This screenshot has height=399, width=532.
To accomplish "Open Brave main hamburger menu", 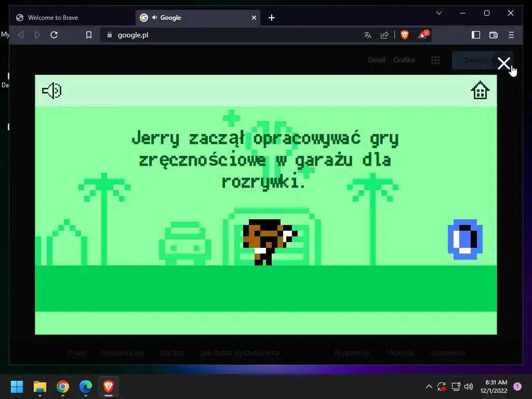I will pyautogui.click(x=511, y=35).
